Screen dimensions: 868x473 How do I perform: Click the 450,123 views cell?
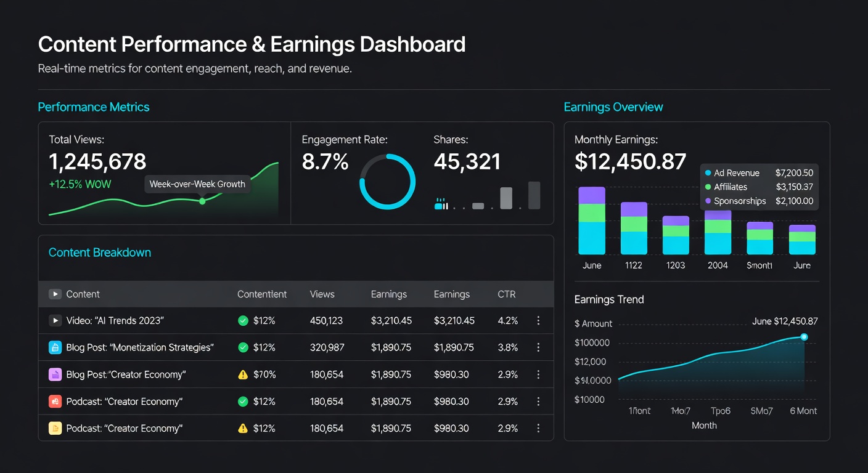coord(326,320)
